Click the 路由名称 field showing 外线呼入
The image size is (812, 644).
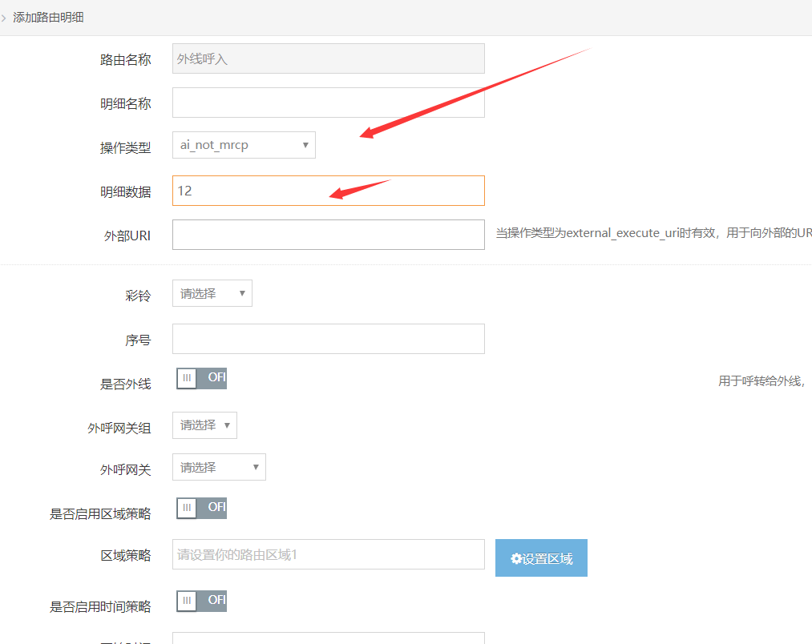point(328,58)
